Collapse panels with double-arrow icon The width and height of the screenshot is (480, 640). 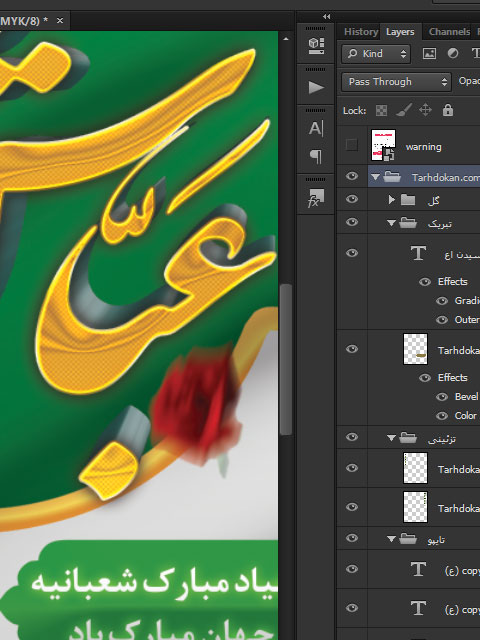(x=327, y=16)
